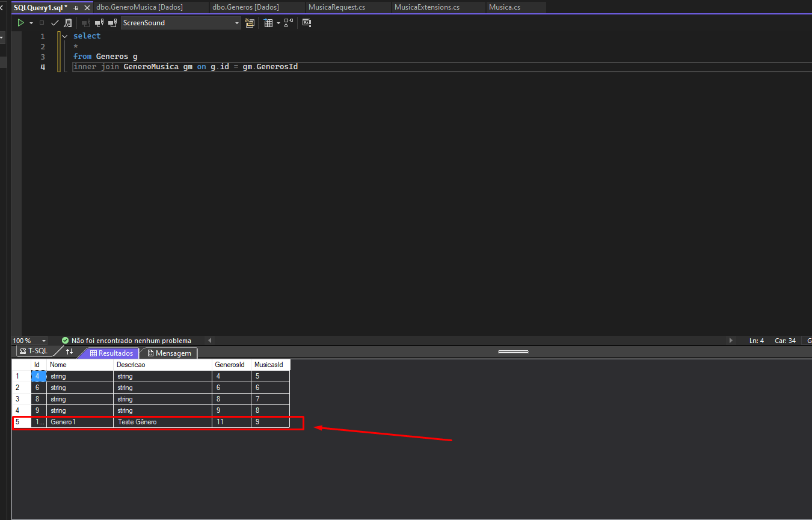Click the greyed-out Connect plug icon
This screenshot has width=812, height=520.
tap(85, 23)
